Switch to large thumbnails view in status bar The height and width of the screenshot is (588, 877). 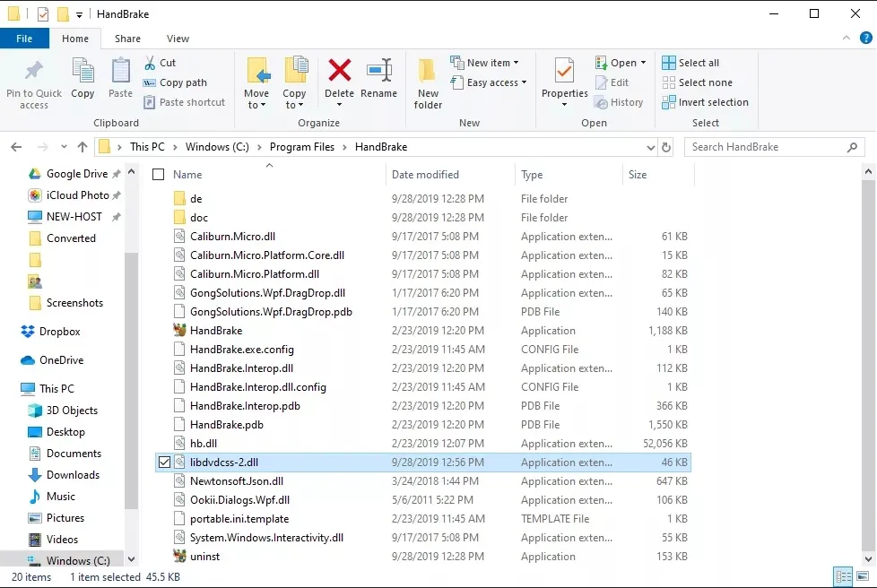(862, 576)
